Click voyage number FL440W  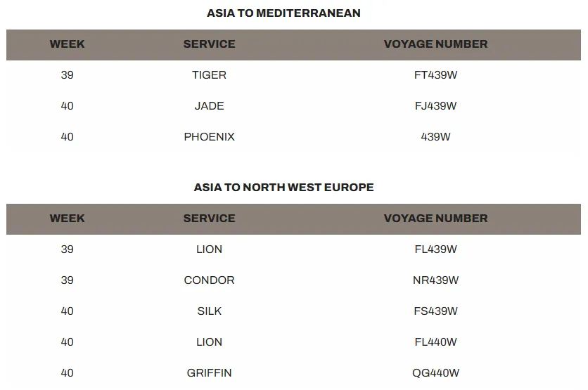click(436, 342)
